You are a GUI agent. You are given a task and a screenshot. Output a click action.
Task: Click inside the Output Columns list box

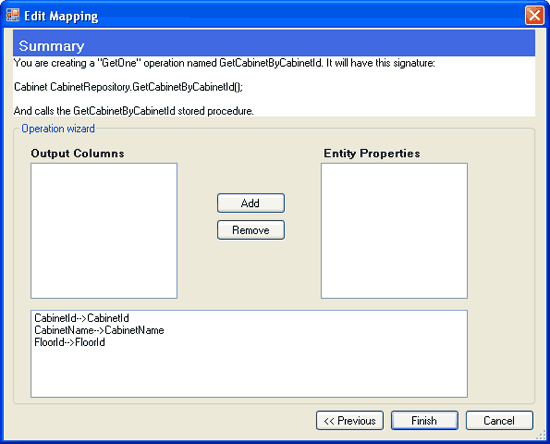[104, 231]
